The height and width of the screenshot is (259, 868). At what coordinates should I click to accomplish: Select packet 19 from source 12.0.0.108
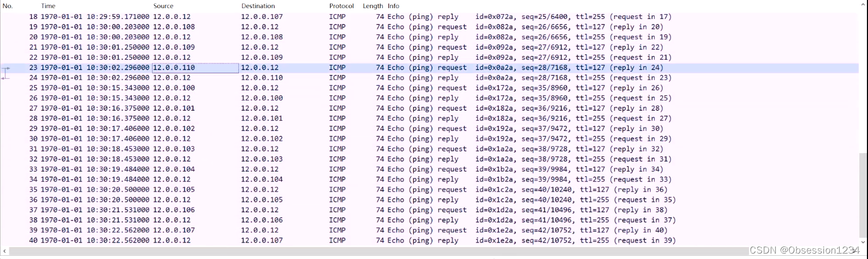429,27
